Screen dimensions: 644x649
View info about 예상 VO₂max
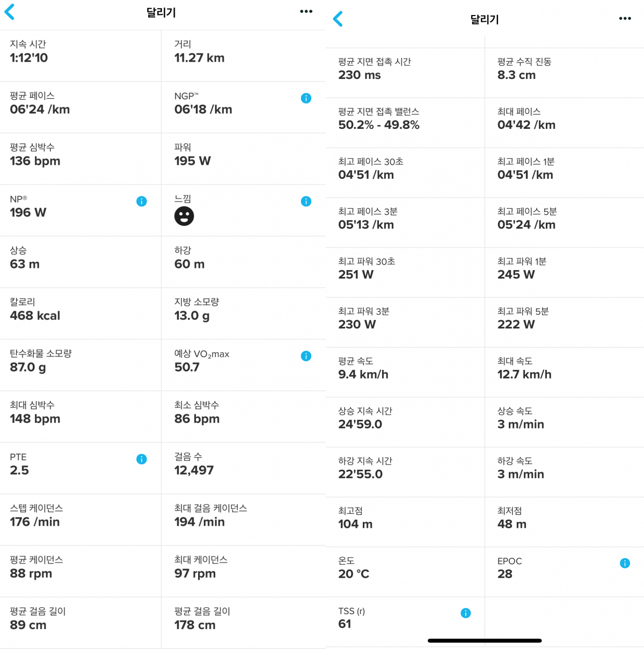[306, 356]
